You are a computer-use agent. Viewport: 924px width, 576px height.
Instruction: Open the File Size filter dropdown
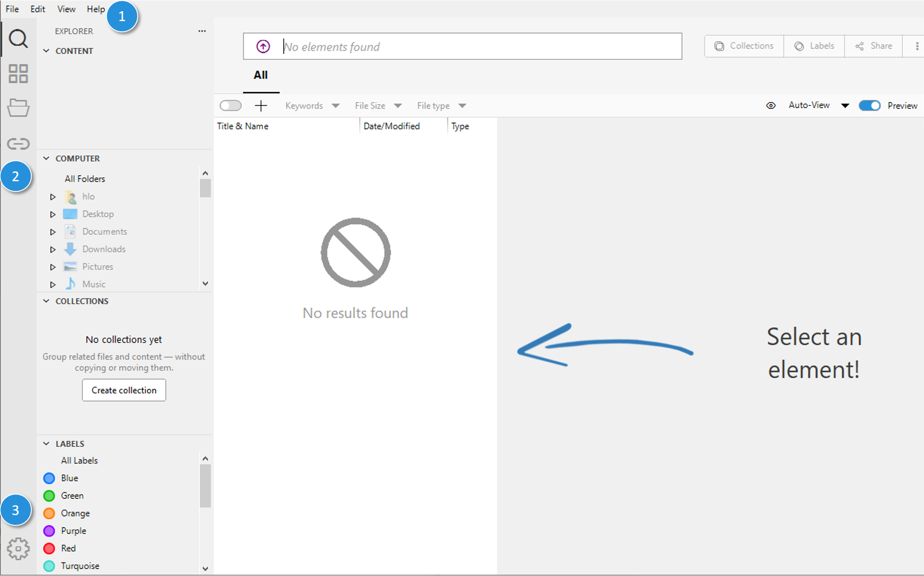click(x=378, y=106)
